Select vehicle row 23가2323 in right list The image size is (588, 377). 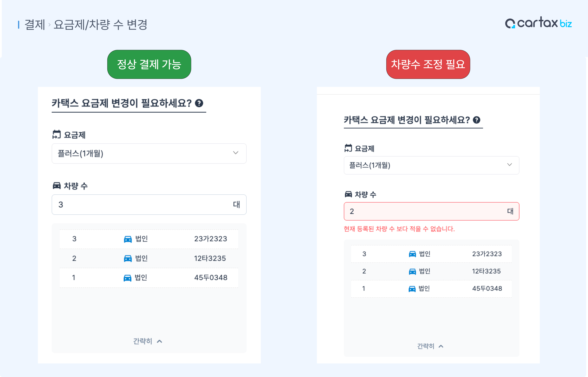click(431, 254)
